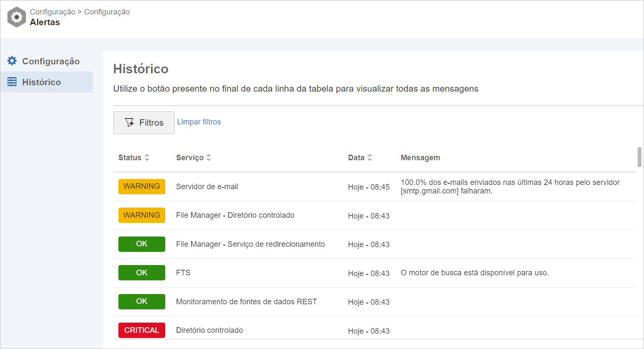Sort the table by Data column arrows
Viewport: 644px width, 349px height.
coord(370,158)
